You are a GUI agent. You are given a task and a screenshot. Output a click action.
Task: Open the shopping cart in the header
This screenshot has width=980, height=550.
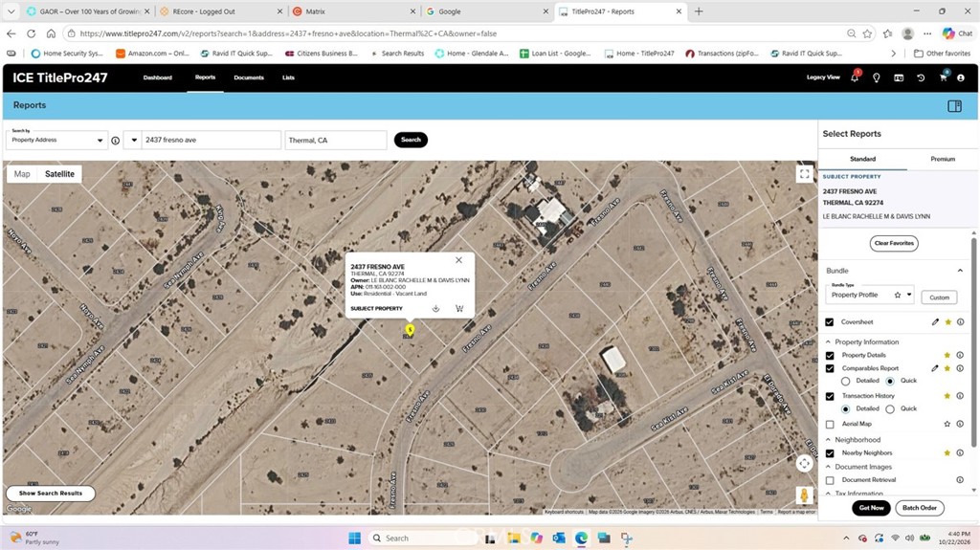click(943, 77)
